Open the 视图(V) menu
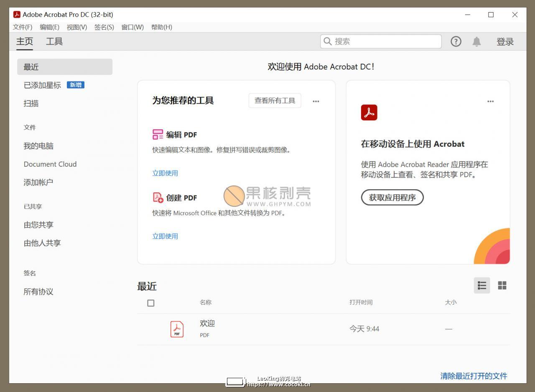Image resolution: width=535 pixels, height=392 pixels. 77,27
